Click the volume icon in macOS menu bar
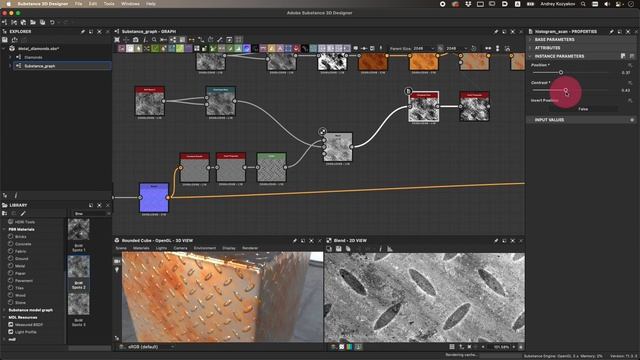This screenshot has width=640, height=360. 607,4
